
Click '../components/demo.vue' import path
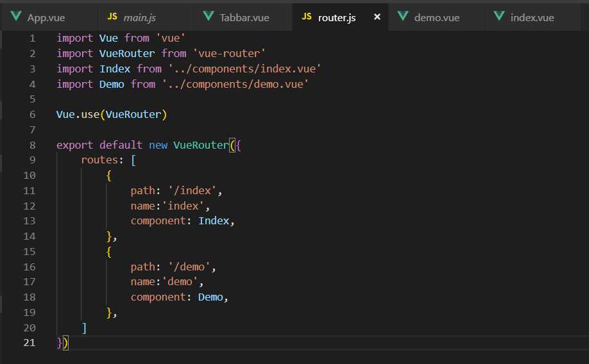pyautogui.click(x=235, y=85)
